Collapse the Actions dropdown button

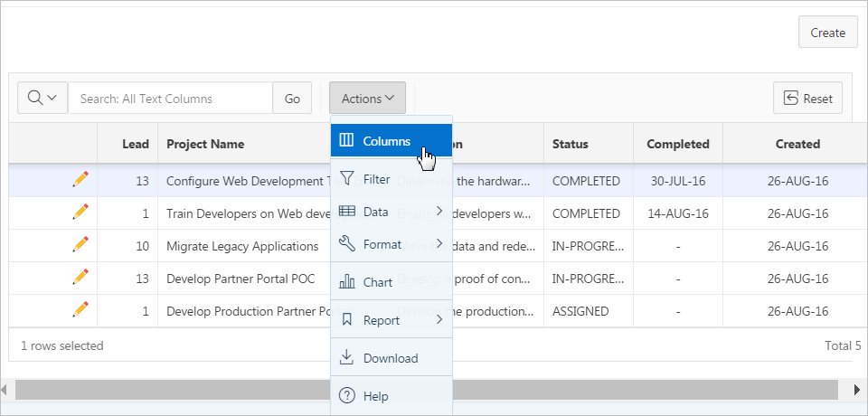367,99
